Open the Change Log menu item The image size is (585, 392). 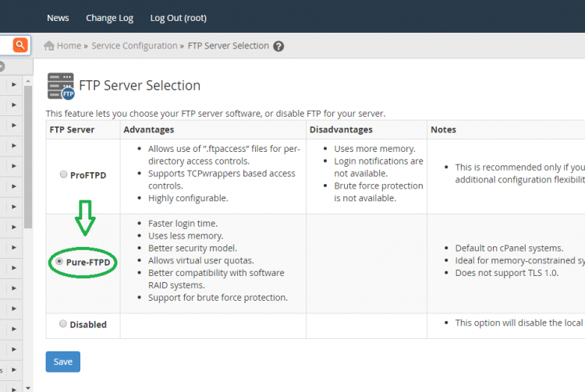pos(109,18)
